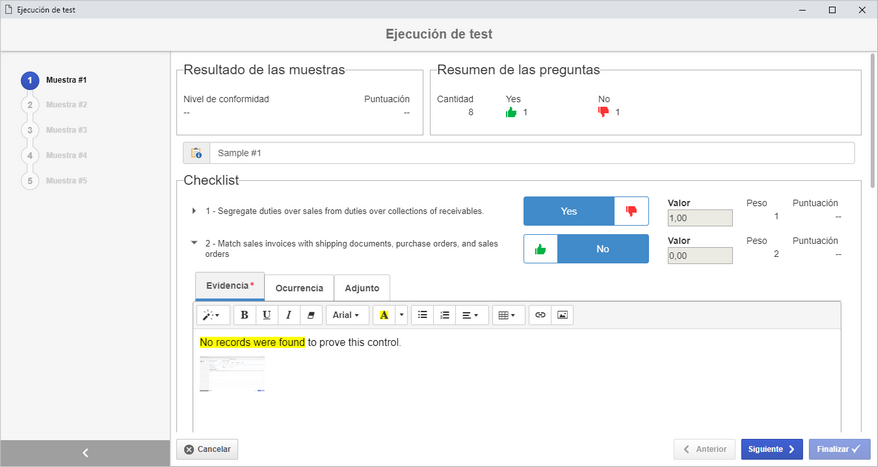Select Yes for question 1
The height and width of the screenshot is (467, 878).
click(569, 211)
